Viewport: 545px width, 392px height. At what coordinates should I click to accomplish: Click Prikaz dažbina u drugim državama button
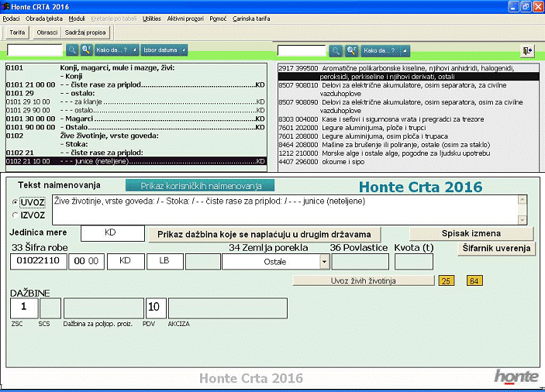[264, 235]
